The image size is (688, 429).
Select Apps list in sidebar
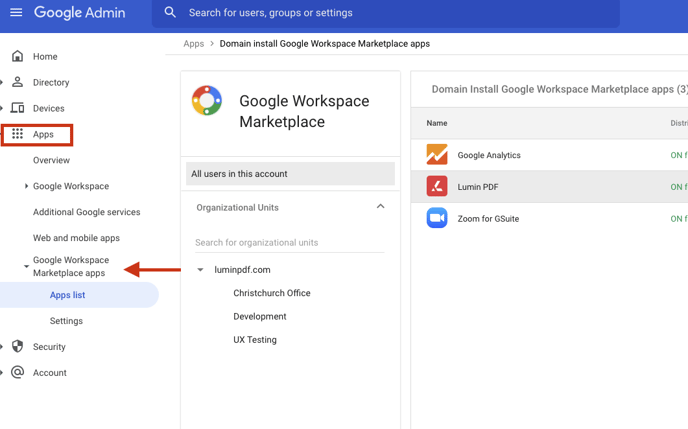pos(67,295)
